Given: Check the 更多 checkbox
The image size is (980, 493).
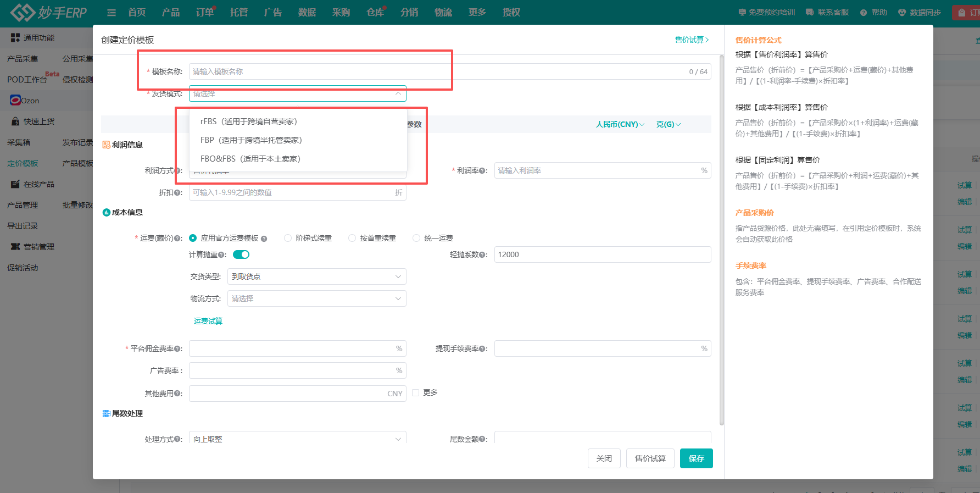Looking at the screenshot, I should pos(416,392).
